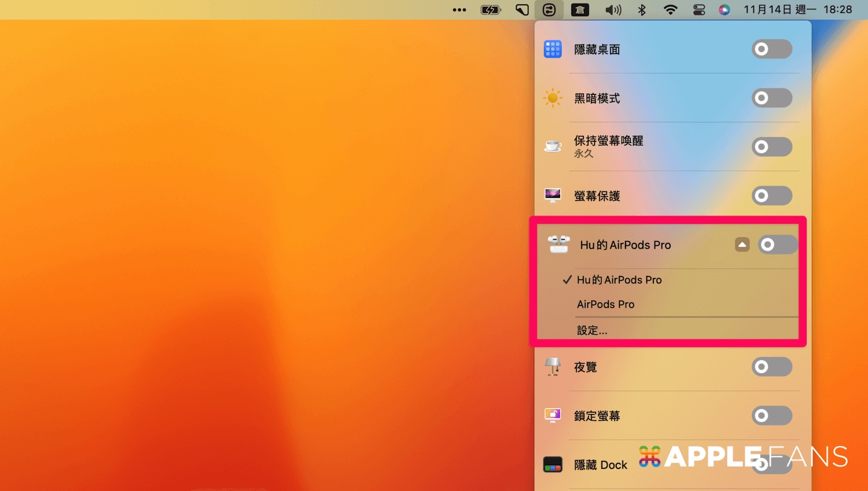868x491 pixels.
Task: Click the battery charging status indicator
Action: (490, 9)
